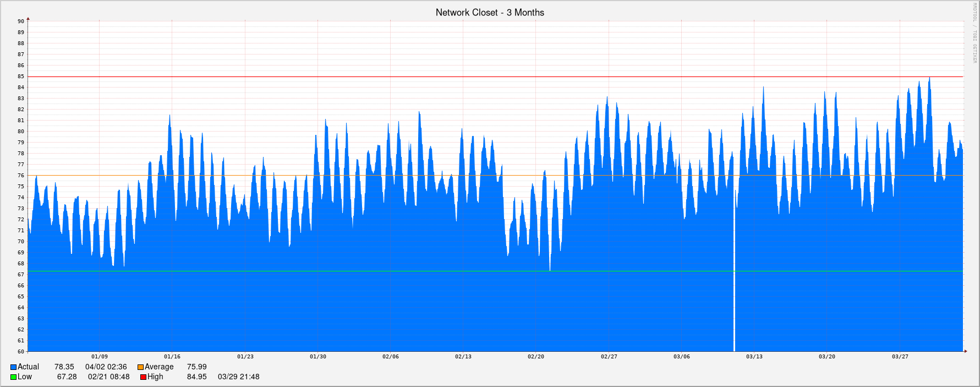This screenshot has height=387, width=980.
Task: Select the 02/06 date label on the x-axis
Action: (x=391, y=357)
